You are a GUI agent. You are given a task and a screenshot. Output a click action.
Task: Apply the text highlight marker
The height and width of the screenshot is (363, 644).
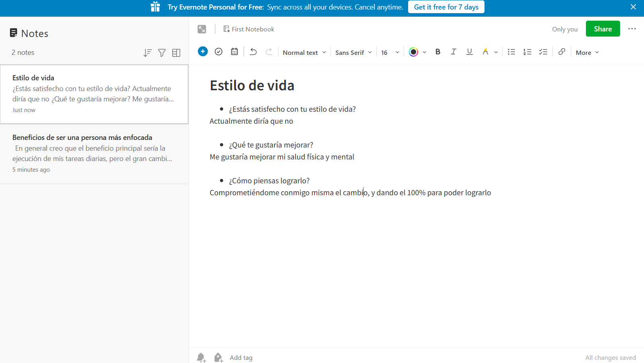(x=485, y=52)
